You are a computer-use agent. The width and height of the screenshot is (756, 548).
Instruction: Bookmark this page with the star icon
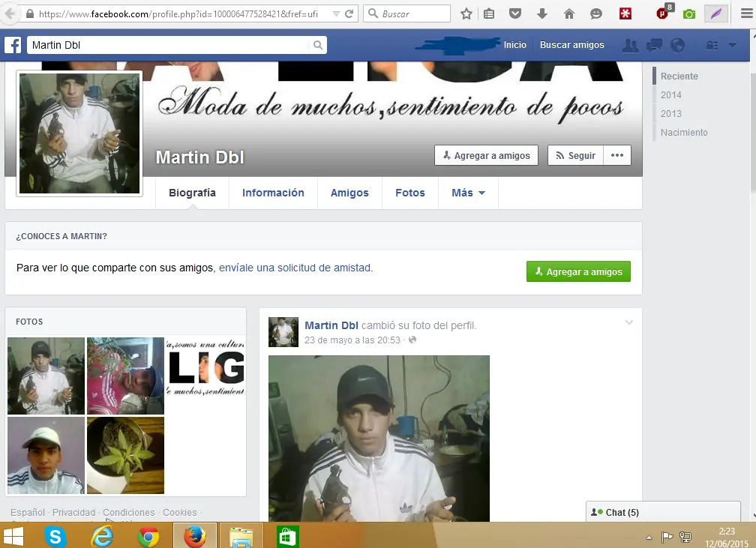click(x=466, y=13)
